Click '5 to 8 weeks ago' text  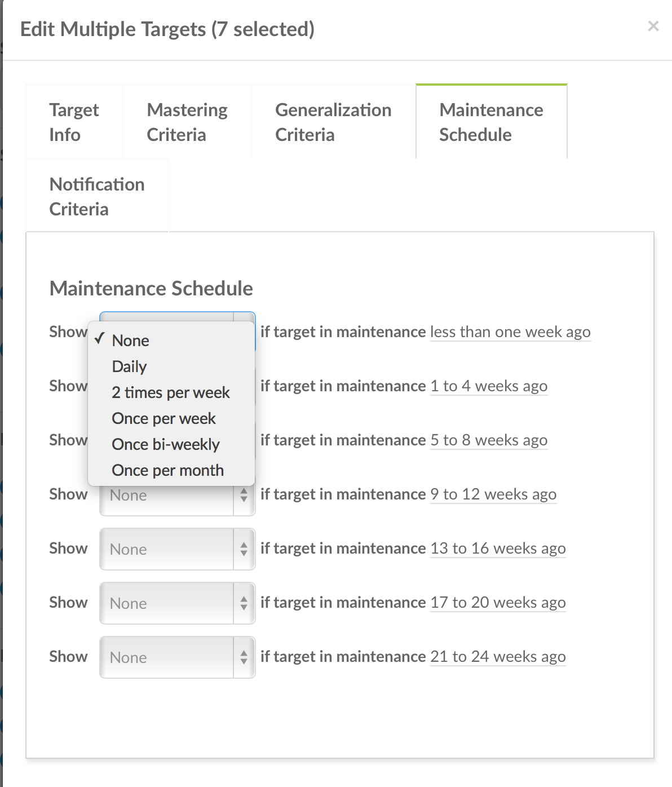pyautogui.click(x=489, y=440)
